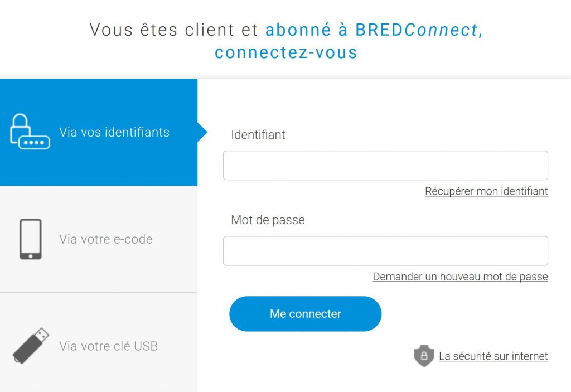Click the smartphone e-code icon
Viewport: 571px width, 392px height.
[30, 239]
